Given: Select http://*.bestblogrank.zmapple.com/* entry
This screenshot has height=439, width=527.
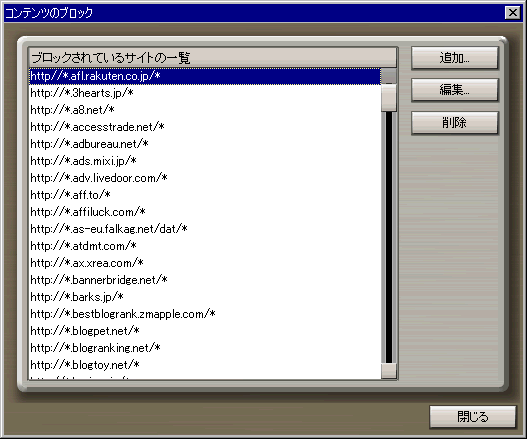Looking at the screenshot, I should (205, 314).
